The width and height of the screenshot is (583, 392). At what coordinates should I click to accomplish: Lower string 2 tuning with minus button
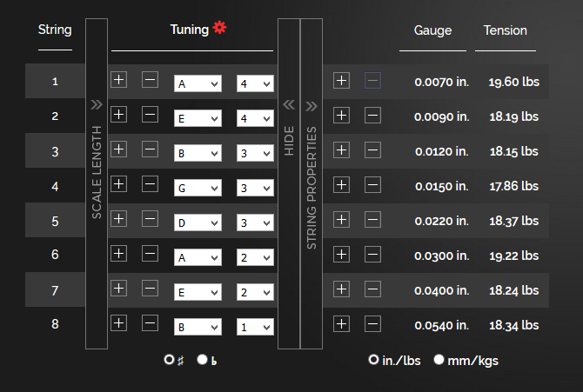(x=150, y=114)
